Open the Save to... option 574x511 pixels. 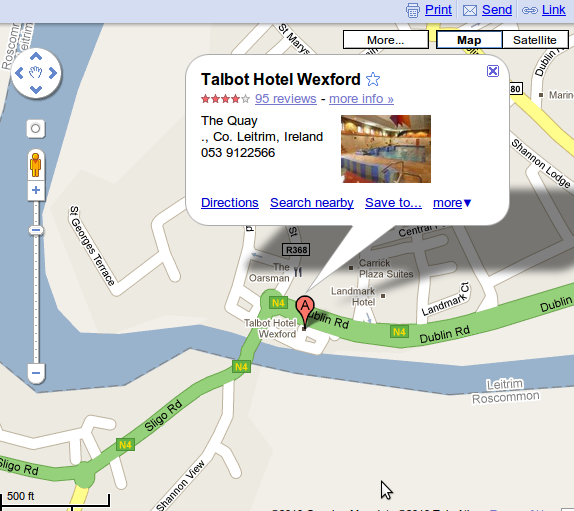[x=393, y=202]
